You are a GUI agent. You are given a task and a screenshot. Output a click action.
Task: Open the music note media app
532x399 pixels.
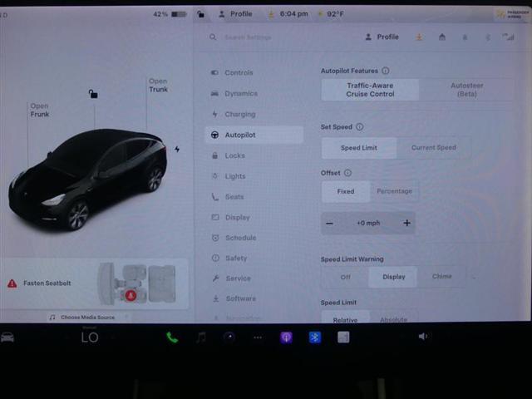point(201,337)
